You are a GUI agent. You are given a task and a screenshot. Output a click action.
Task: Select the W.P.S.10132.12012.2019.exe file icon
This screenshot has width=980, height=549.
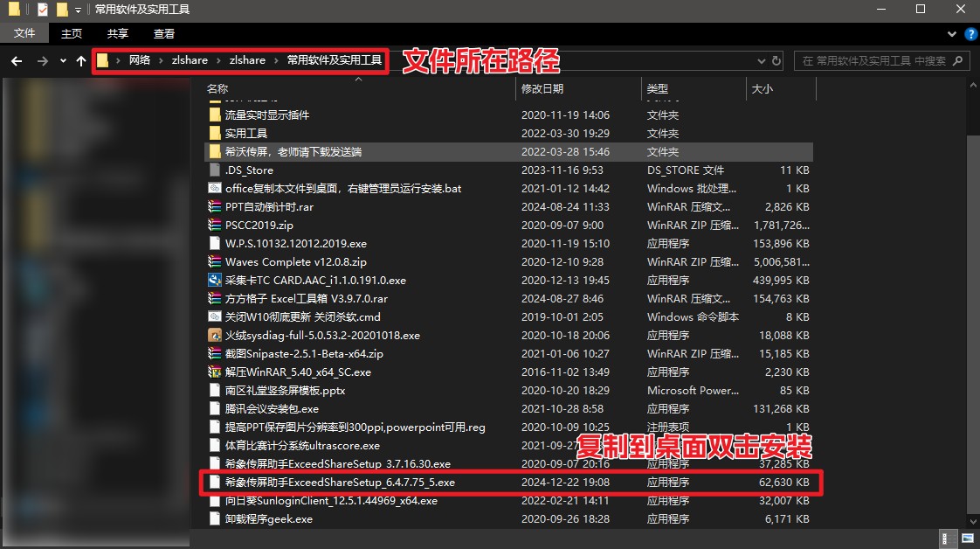tap(214, 243)
